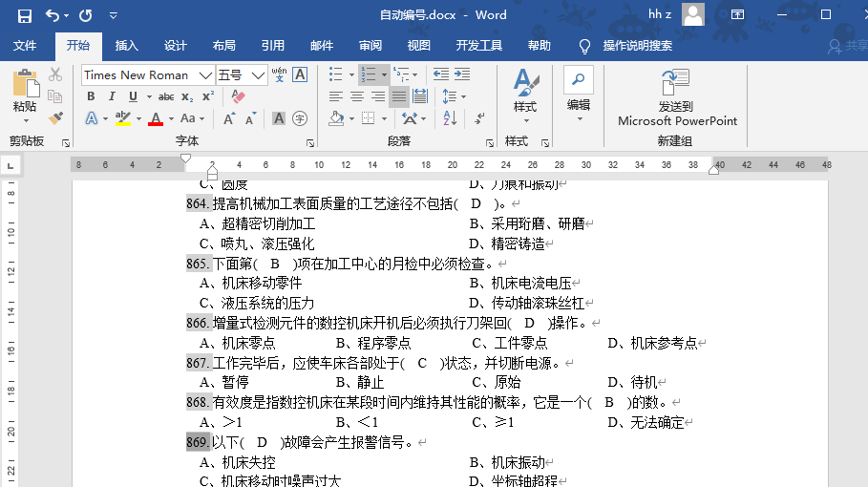This screenshot has height=487, width=868.
Task: Click the paragraph shading paint bucket
Action: coord(336,118)
